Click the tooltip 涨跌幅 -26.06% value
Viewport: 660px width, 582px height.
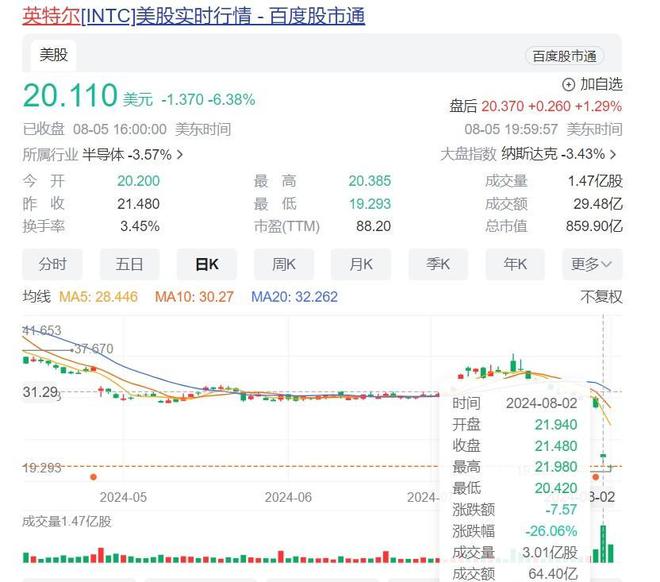click(x=551, y=531)
